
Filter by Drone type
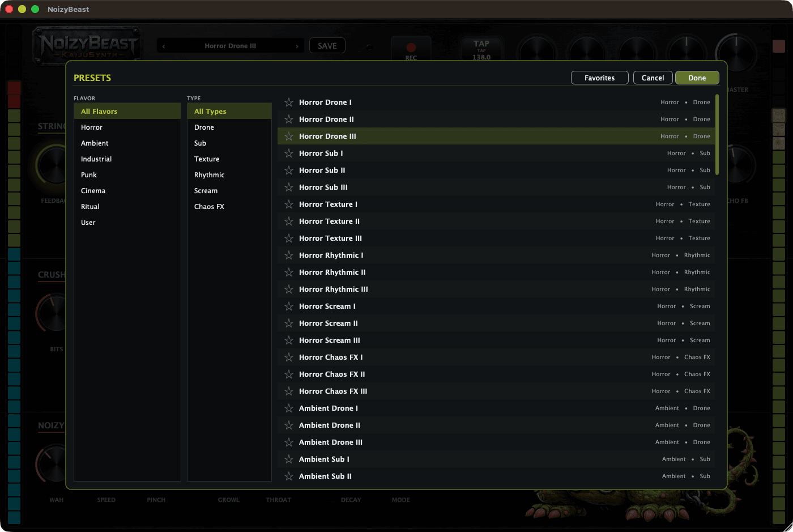229,127
